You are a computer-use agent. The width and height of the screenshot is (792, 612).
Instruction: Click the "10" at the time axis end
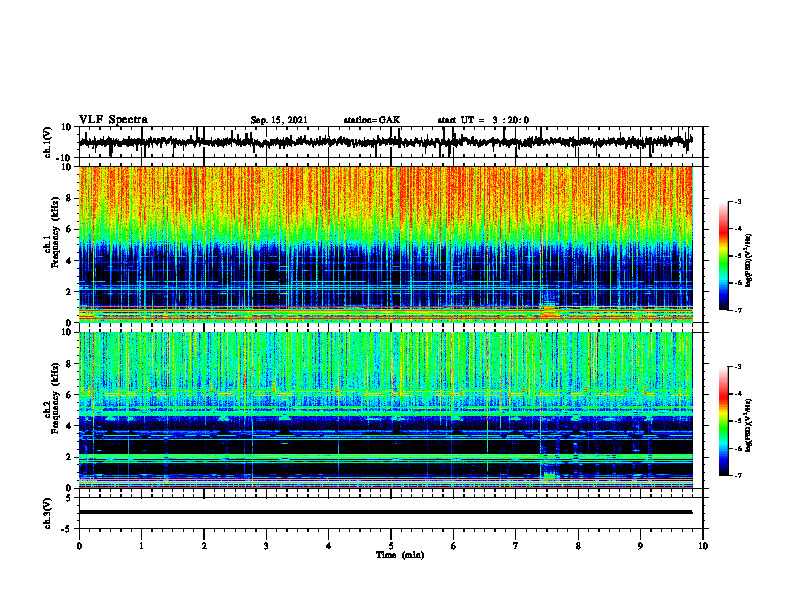703,546
